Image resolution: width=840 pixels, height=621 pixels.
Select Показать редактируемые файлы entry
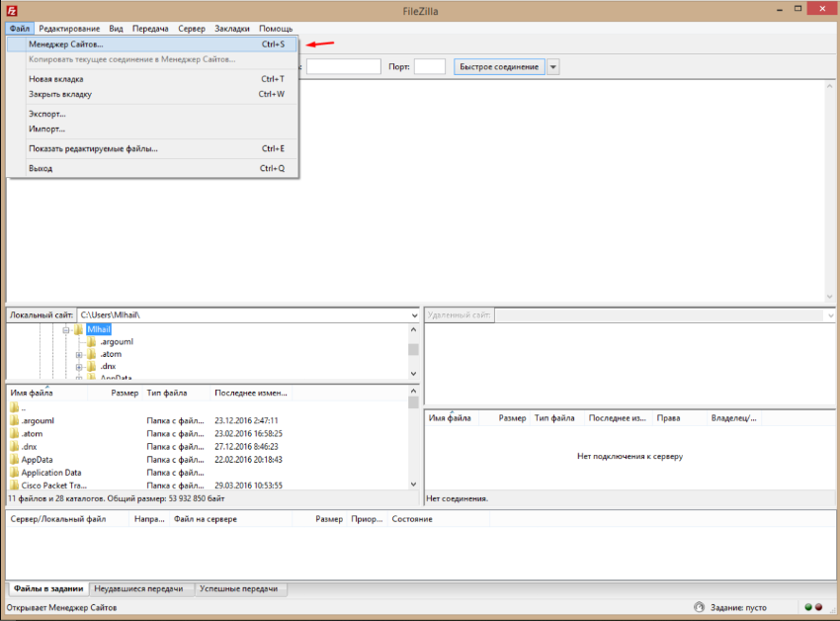pyautogui.click(x=152, y=148)
